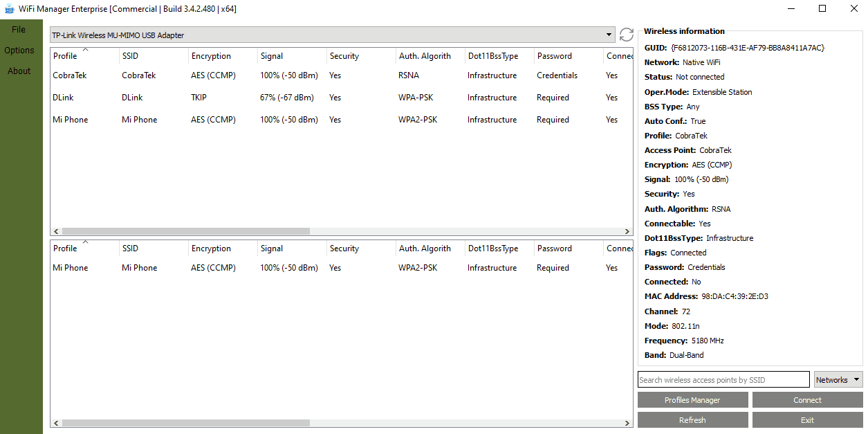Open the Networks search filter dropdown

(838, 379)
